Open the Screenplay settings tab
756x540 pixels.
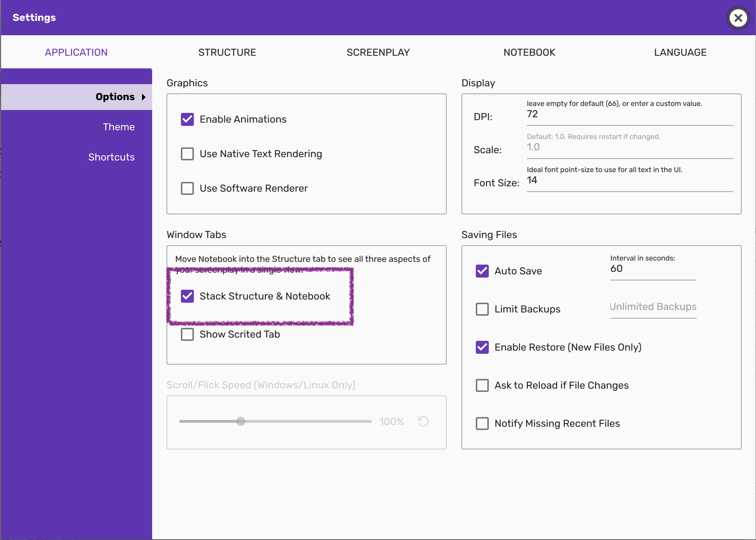tap(378, 52)
